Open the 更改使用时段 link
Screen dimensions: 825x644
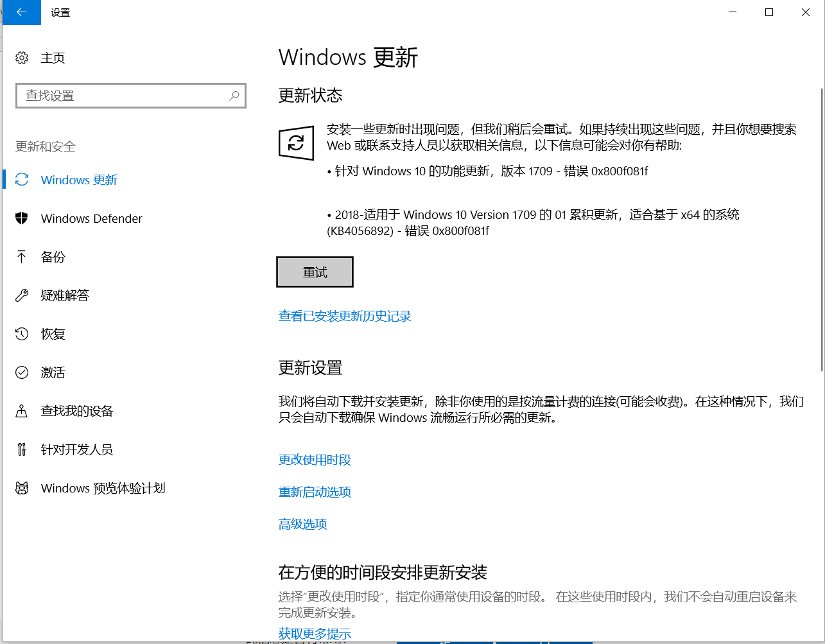click(315, 460)
